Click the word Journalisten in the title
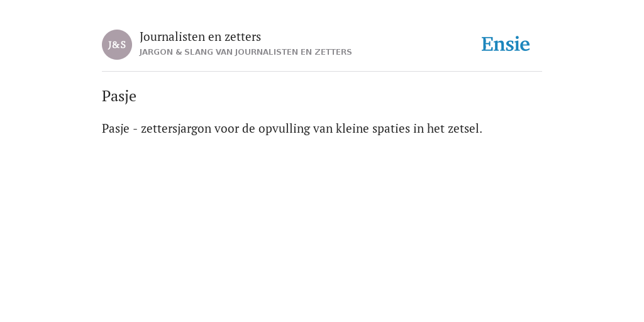The height and width of the screenshot is (322, 644). click(172, 37)
